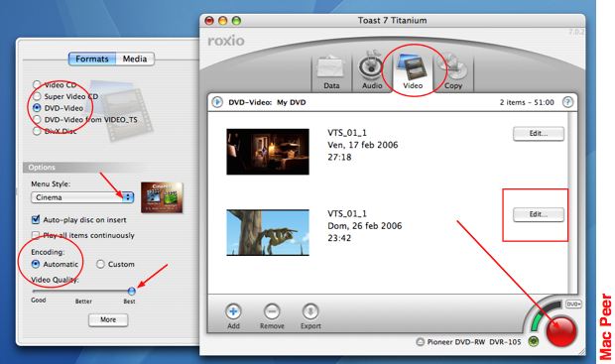This screenshot has width=615, height=364.
Task: Click the Pioneer DVD-RW DVR-105 recorder label
Action: (x=474, y=342)
